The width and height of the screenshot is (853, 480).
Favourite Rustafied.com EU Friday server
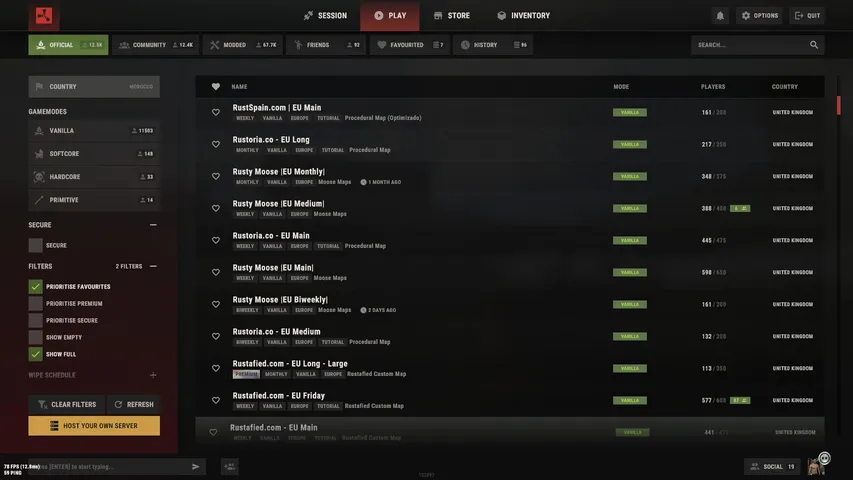[216, 400]
